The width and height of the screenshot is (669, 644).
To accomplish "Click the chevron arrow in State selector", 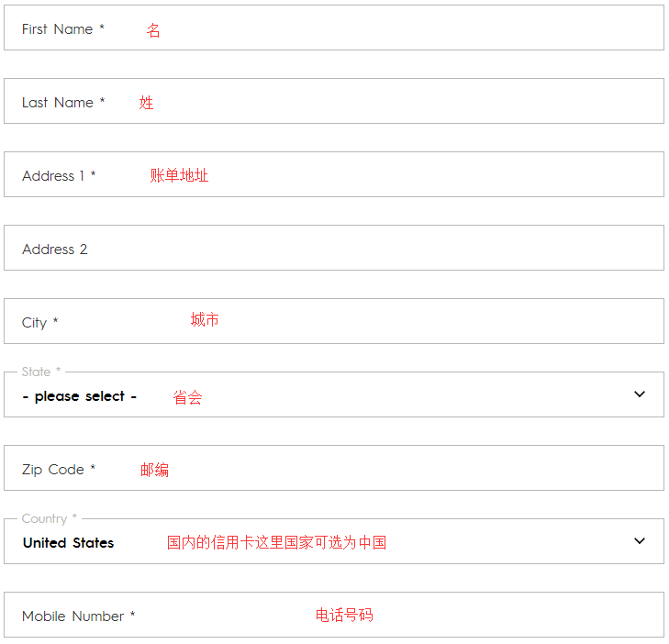I will (640, 394).
